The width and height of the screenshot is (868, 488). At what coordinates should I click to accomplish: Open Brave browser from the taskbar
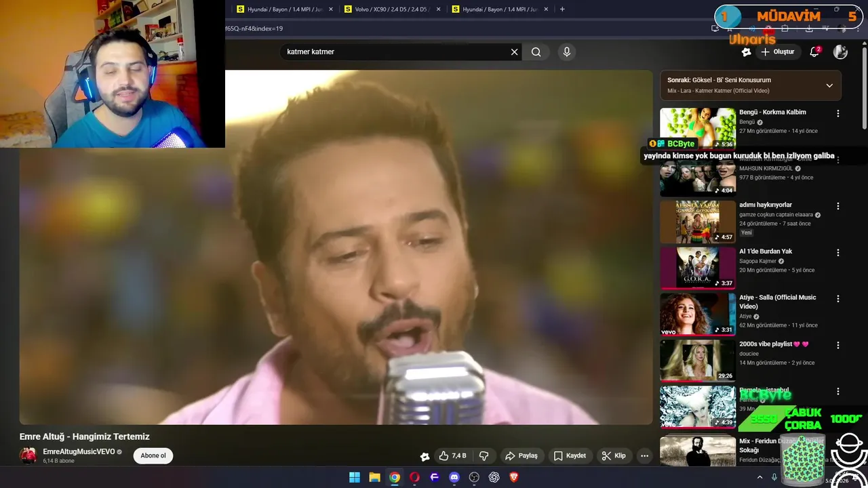514,477
